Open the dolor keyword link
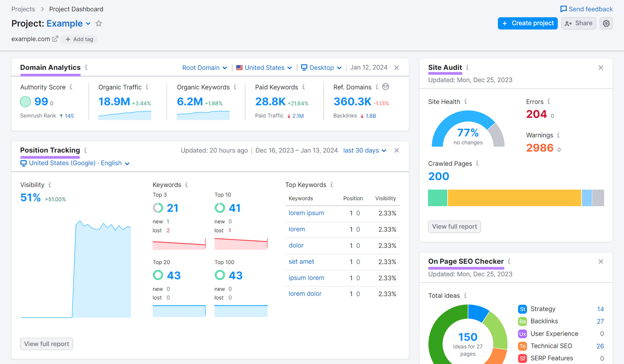 (296, 246)
